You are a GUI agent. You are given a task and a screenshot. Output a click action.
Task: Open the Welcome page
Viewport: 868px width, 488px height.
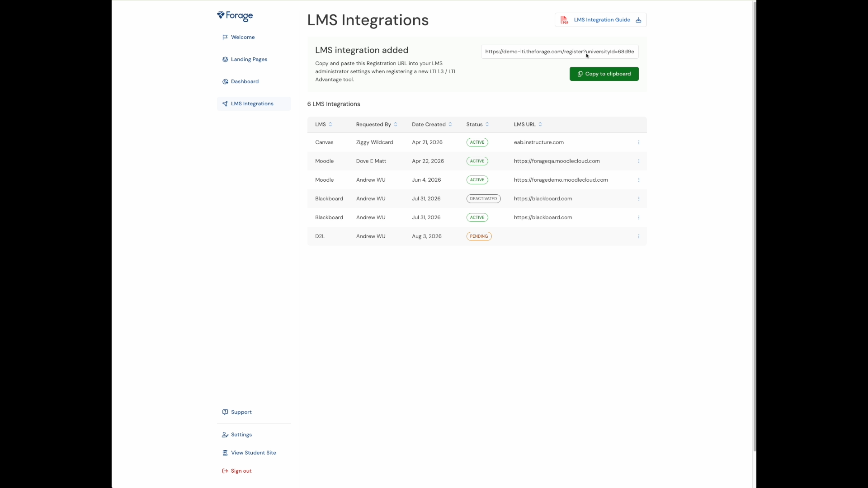coord(254,37)
